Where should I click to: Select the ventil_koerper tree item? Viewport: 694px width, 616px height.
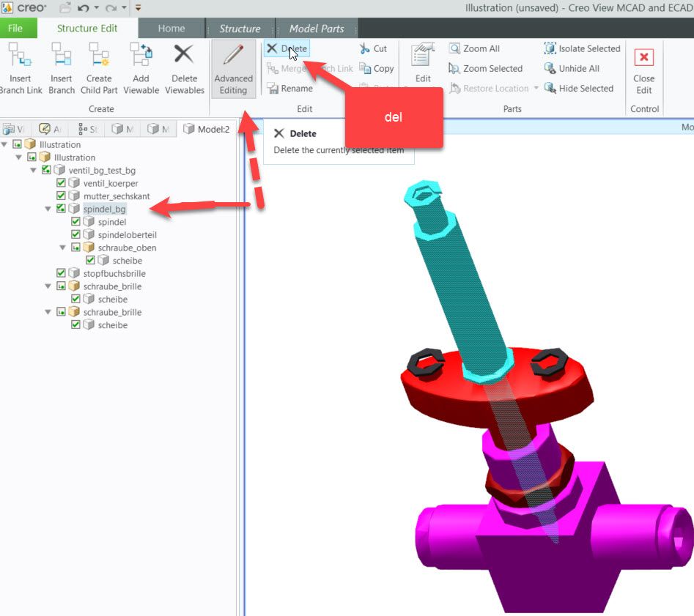pyautogui.click(x=111, y=183)
